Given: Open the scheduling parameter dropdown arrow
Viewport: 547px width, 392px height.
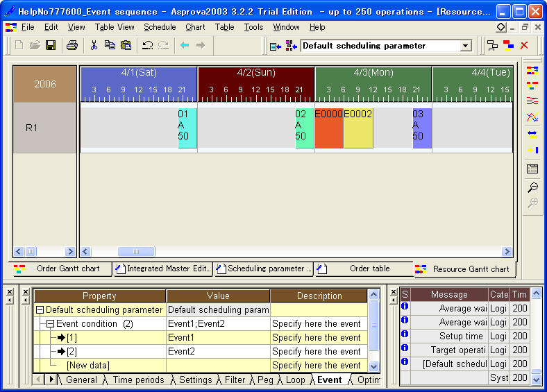Looking at the screenshot, I should (465, 46).
